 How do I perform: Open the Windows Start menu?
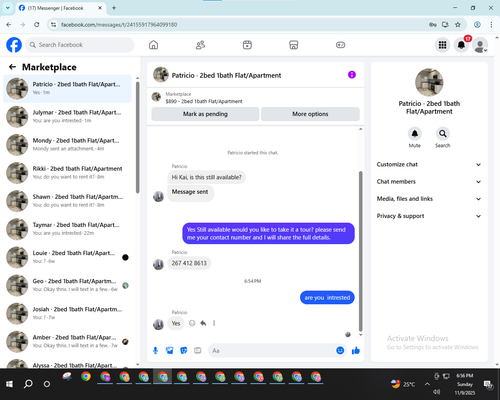[9, 384]
